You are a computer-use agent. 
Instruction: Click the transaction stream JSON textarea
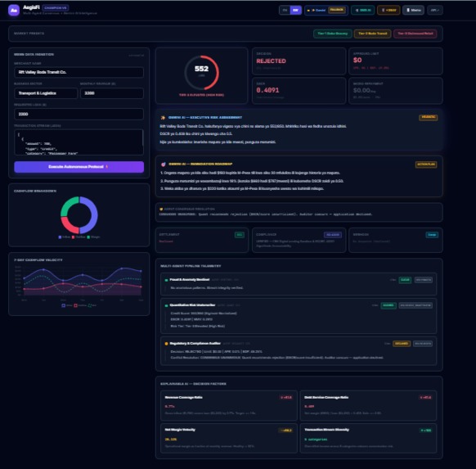[x=79, y=142]
